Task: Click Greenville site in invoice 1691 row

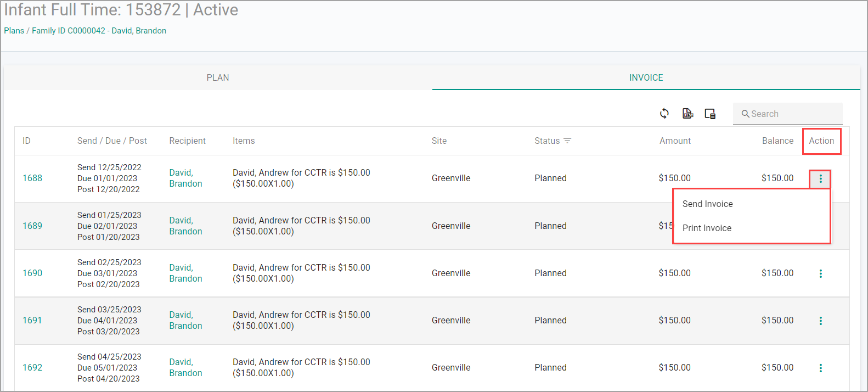Action: [451, 320]
